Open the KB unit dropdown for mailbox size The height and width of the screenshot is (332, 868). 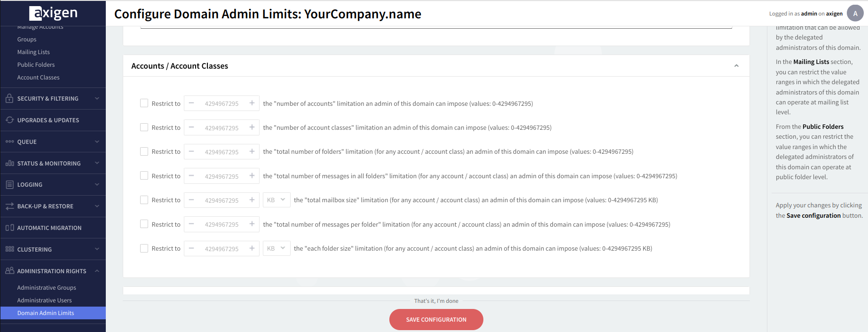click(x=276, y=200)
